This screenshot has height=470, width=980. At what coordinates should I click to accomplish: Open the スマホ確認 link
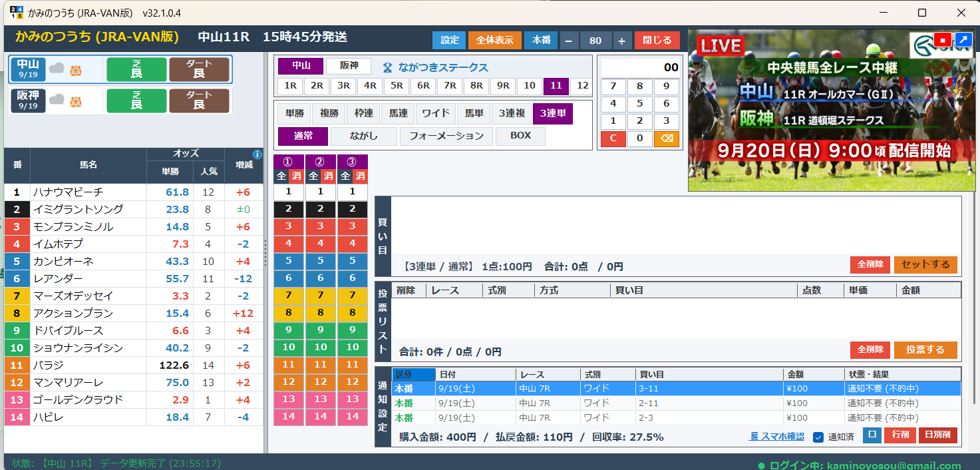[x=776, y=437]
